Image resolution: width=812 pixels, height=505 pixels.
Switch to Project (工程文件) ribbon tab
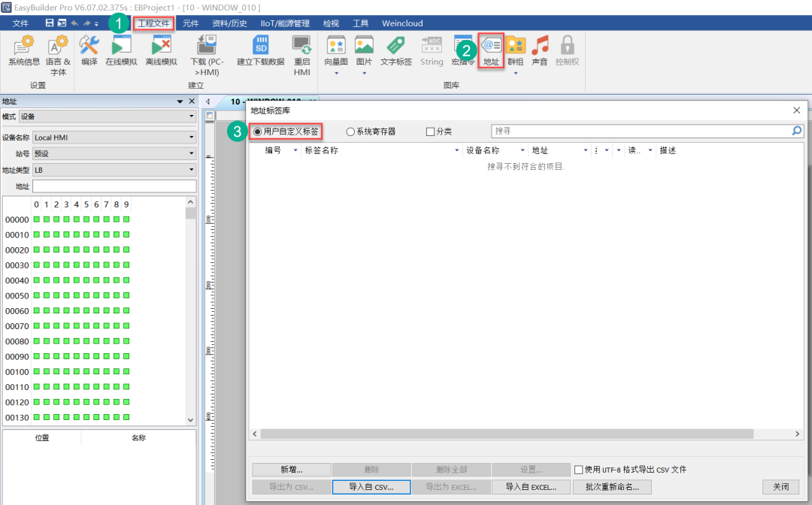[153, 23]
